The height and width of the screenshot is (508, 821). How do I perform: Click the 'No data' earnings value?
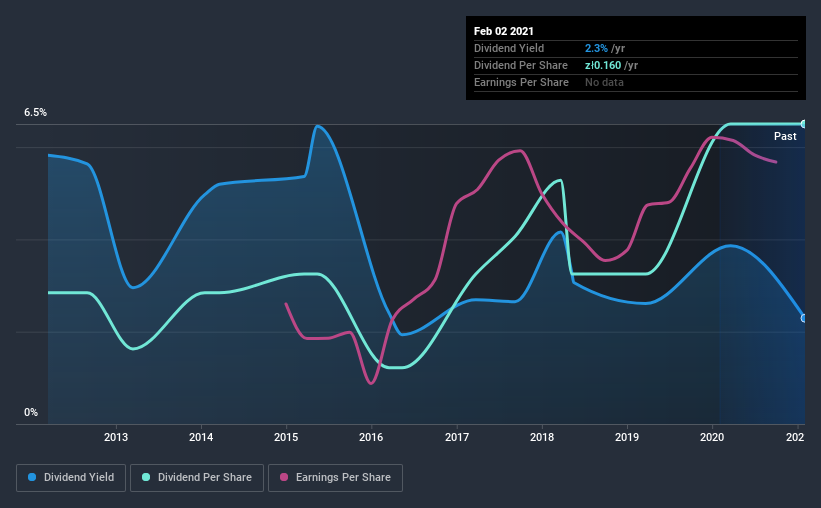[604, 82]
